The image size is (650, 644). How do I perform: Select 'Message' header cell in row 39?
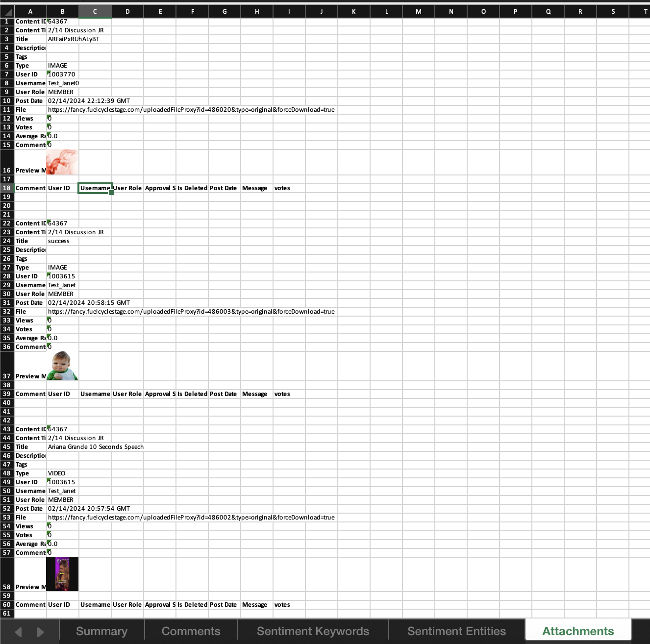point(257,394)
